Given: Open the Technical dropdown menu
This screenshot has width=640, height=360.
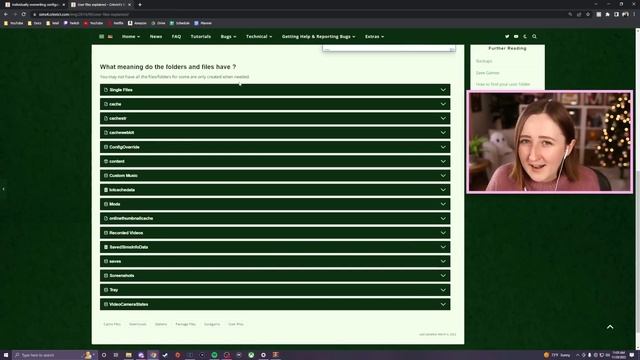Looking at the screenshot, I should coord(259,36).
